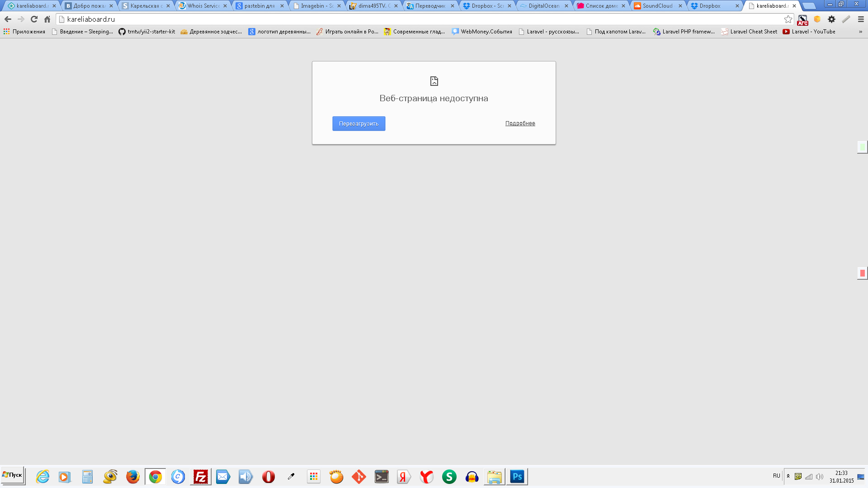This screenshot has width=868, height=488.
Task: Open the network signal tray icon
Action: coord(809,476)
